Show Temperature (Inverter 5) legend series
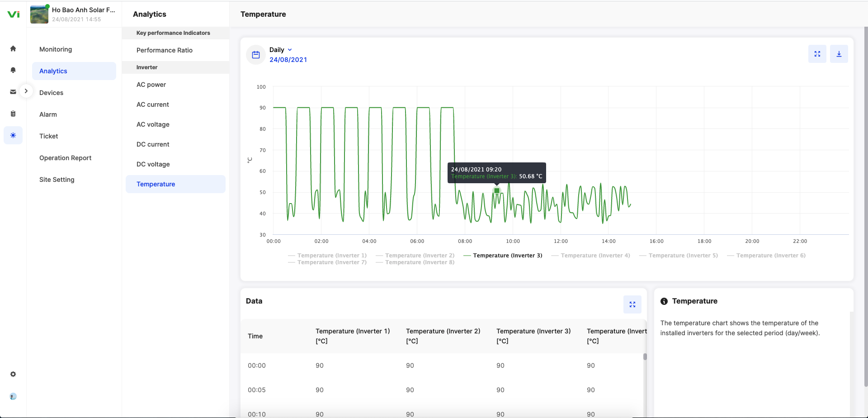This screenshot has height=418, width=868. 683,256
